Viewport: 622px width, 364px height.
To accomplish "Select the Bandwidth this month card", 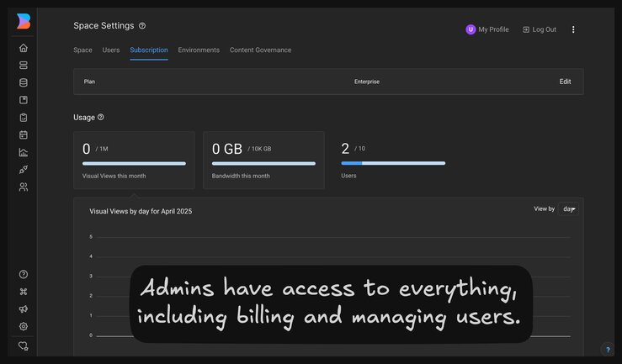I will 263,161.
